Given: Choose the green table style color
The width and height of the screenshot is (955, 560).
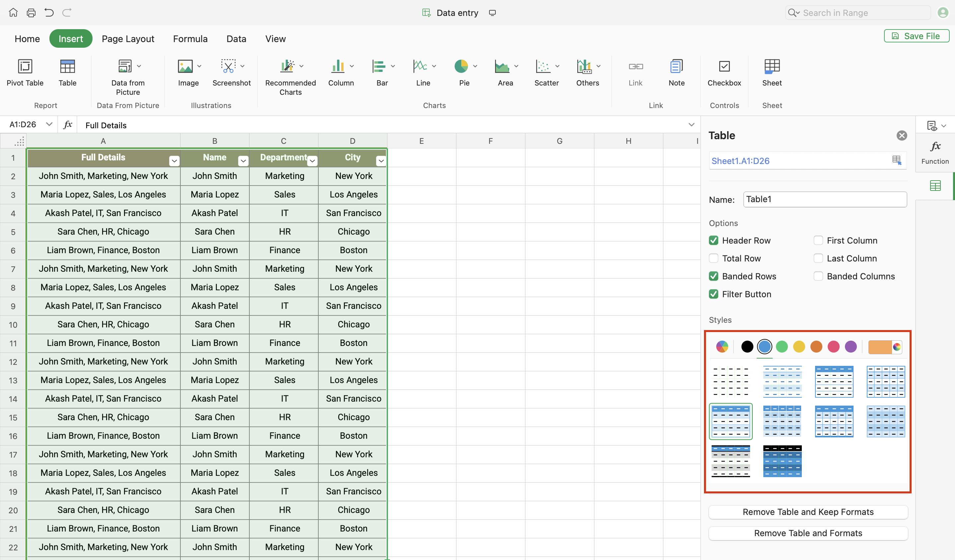Looking at the screenshot, I should pos(782,347).
